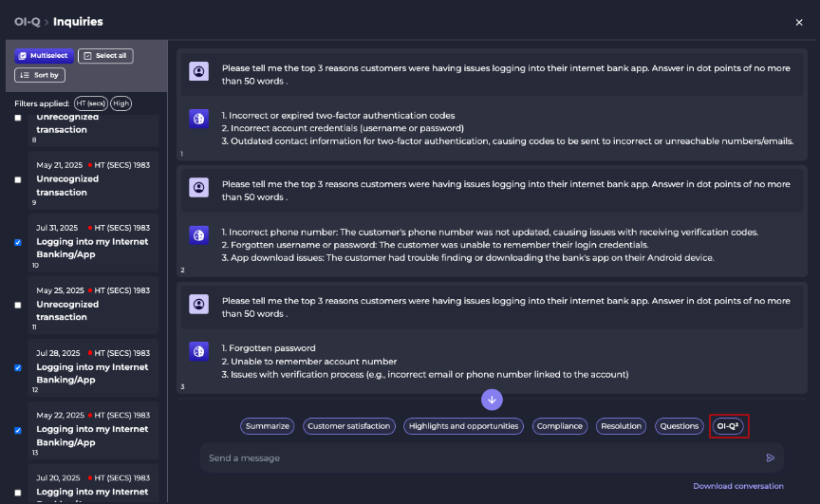The width and height of the screenshot is (820, 504).
Task: Toggle the Multiselect button
Action: tap(44, 56)
